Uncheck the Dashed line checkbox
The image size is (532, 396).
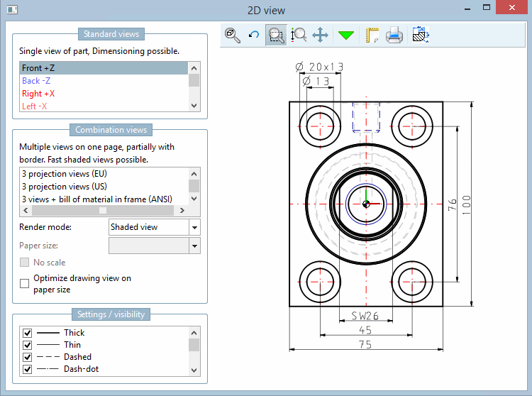(x=28, y=357)
